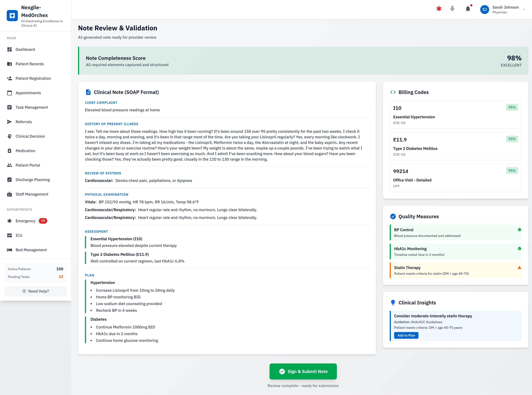The height and width of the screenshot is (395, 532).
Task: Click the Clinical Decision sidebar icon
Action: (9, 136)
